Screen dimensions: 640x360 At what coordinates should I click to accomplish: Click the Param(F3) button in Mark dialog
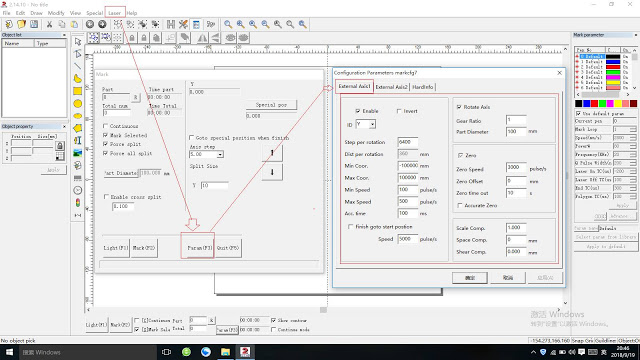point(200,248)
